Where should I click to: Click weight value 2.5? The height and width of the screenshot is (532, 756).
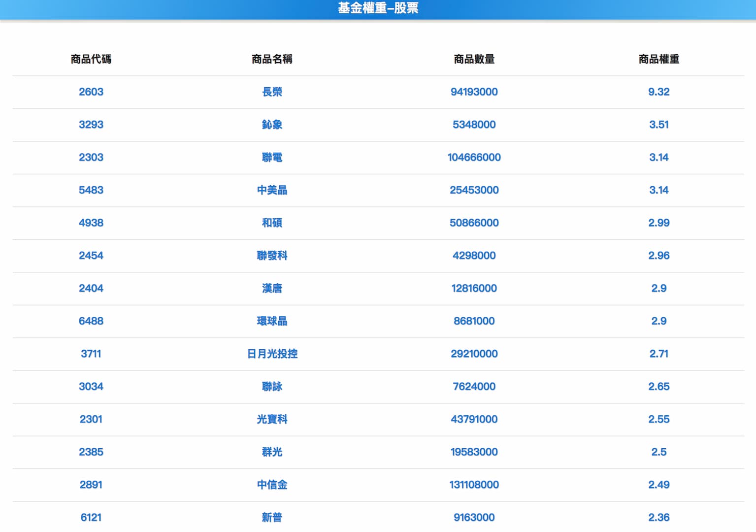tap(658, 452)
